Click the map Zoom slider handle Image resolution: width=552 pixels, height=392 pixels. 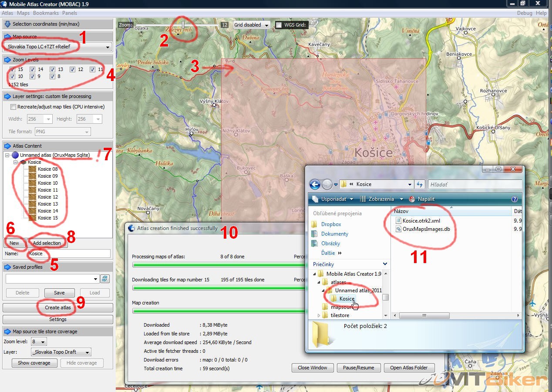pos(183,25)
